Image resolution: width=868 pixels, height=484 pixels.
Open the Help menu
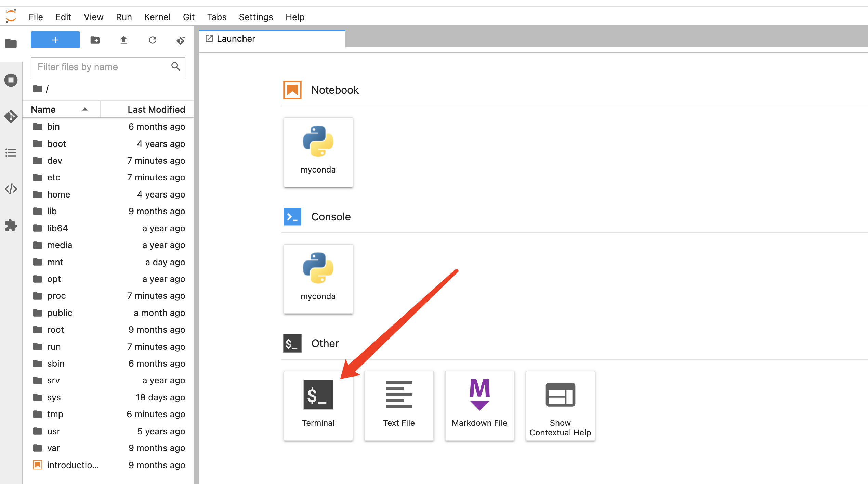pos(295,17)
